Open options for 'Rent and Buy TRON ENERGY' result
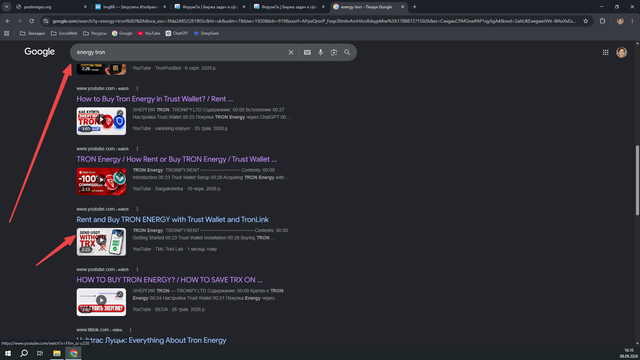Screen dimensions: 640x360 coord(137,209)
